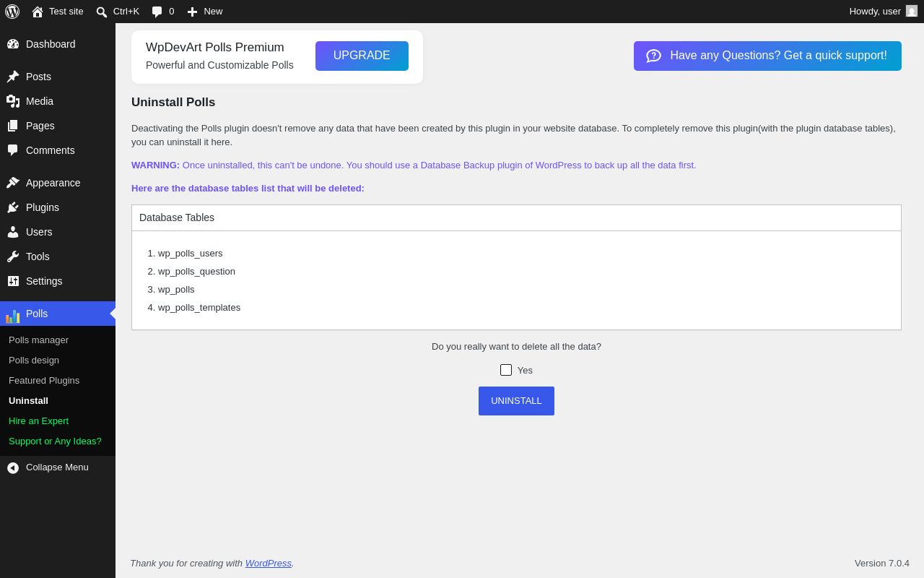924x578 pixels.
Task: Open the Posts menu
Action: point(58,77)
